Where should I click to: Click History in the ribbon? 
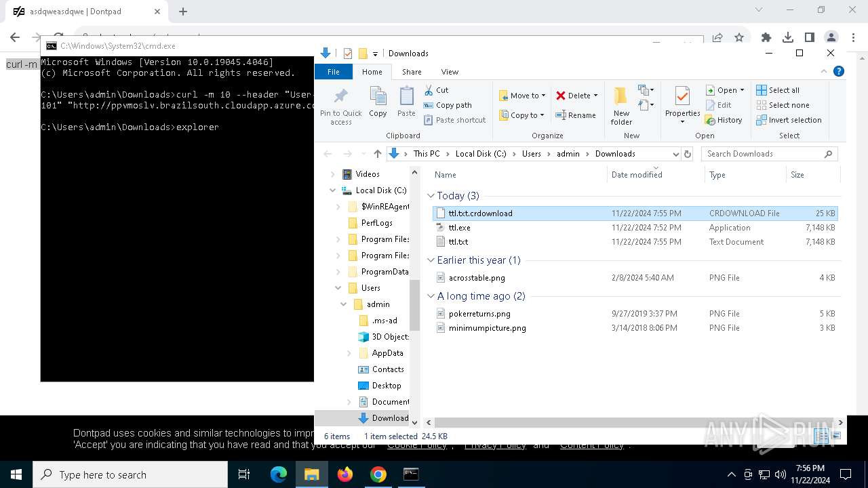(724, 120)
